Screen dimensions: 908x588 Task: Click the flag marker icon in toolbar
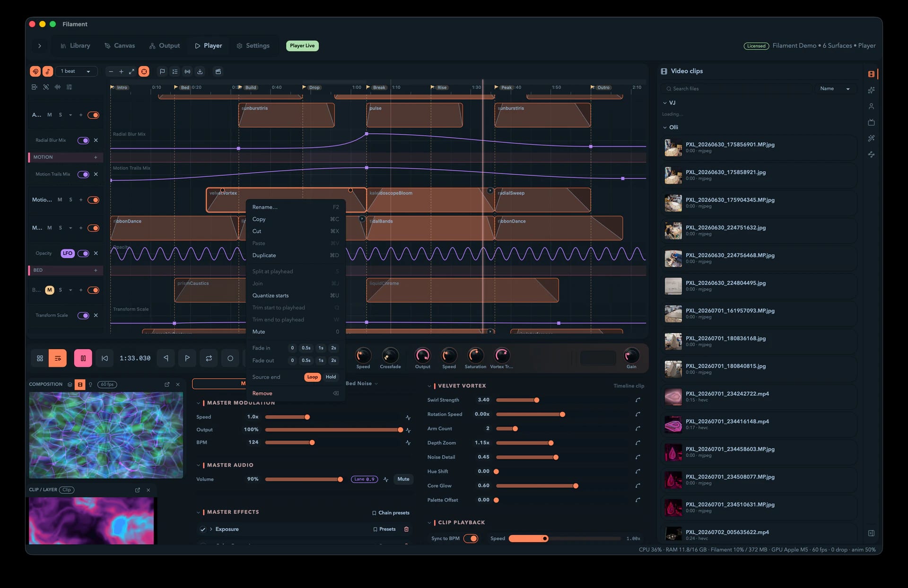pos(162,72)
